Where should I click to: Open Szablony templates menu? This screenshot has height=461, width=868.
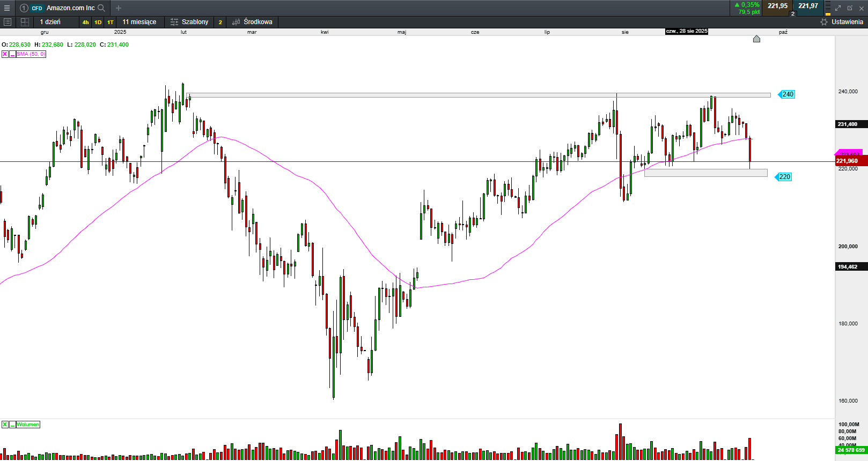tap(189, 22)
